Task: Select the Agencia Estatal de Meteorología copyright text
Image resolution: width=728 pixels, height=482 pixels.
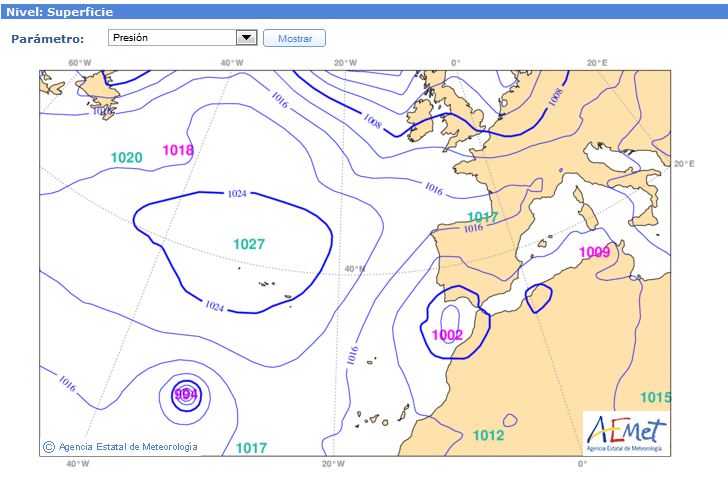Action: (128, 446)
